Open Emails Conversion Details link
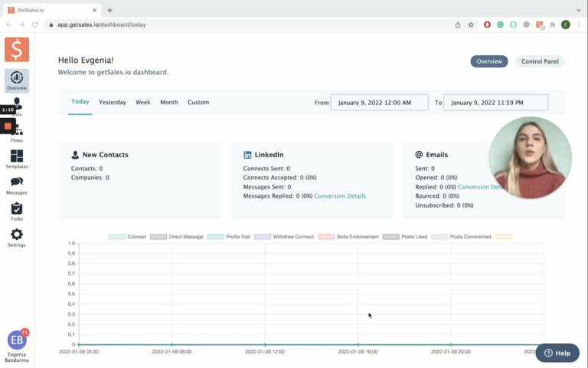Viewport: 588px width, 368px height. [479, 187]
